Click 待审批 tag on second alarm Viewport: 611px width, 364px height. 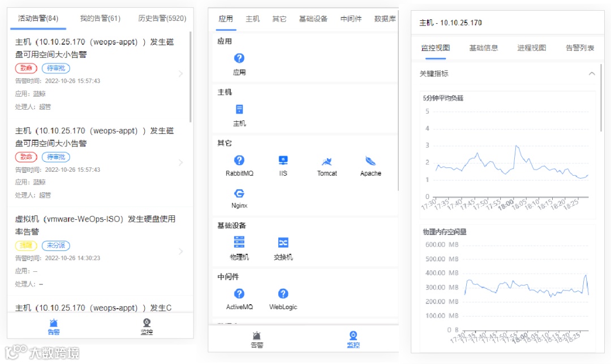click(x=56, y=157)
